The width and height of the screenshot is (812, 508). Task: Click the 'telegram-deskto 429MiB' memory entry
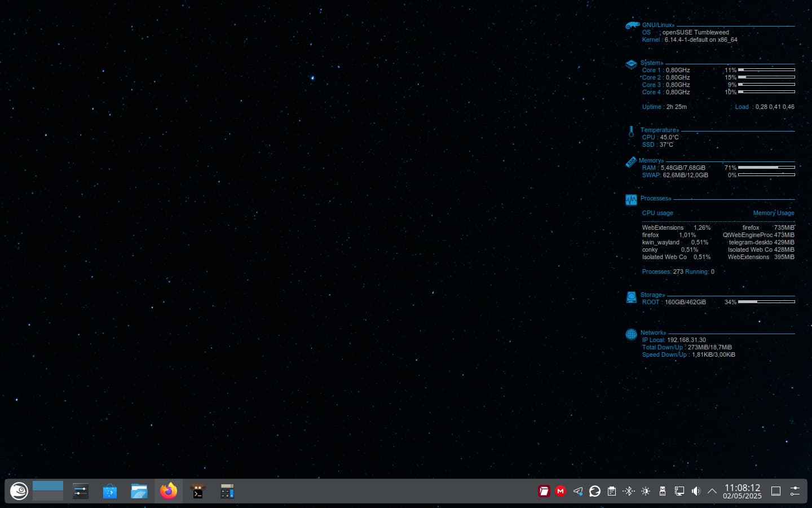coord(761,242)
